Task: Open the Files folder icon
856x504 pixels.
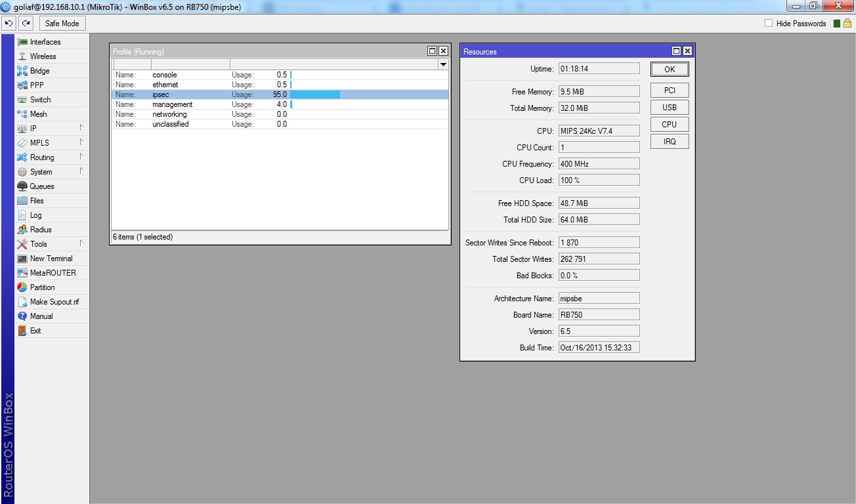Action: [22, 201]
